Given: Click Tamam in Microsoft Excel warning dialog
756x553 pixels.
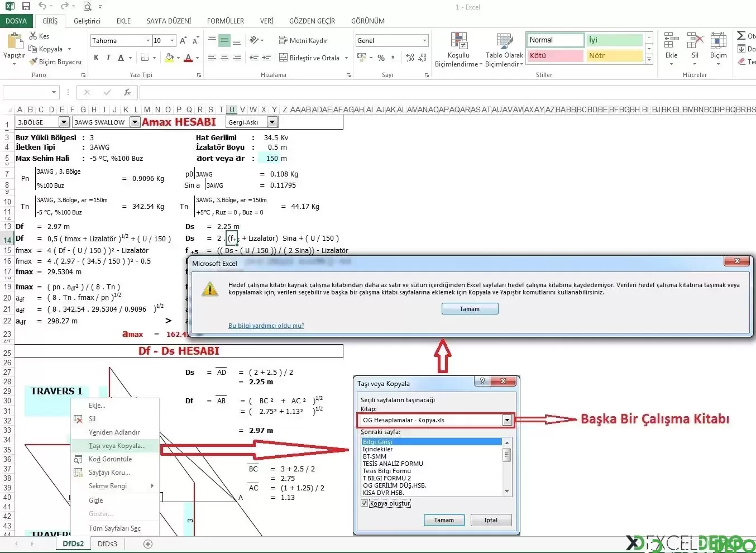Looking at the screenshot, I should click(x=470, y=309).
